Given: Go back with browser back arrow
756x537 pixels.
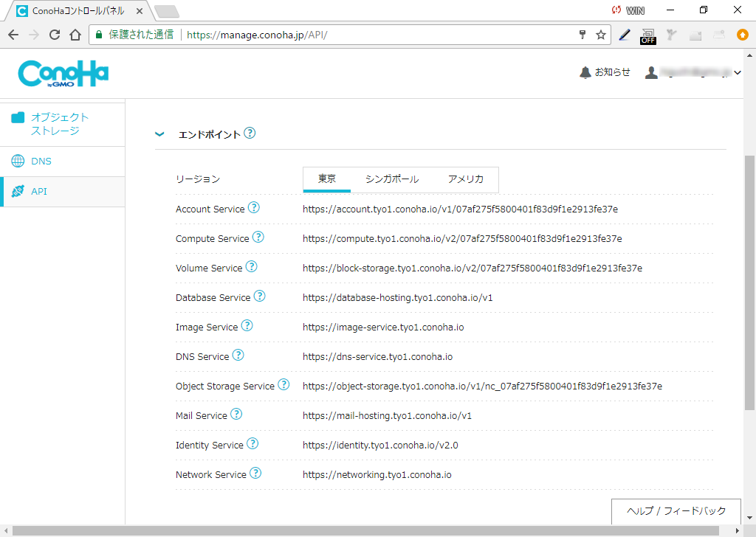Looking at the screenshot, I should [x=13, y=35].
